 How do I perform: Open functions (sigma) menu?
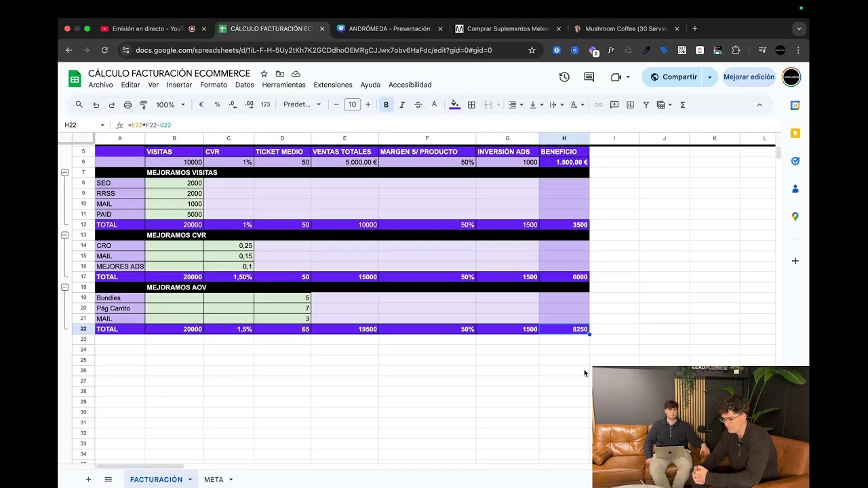pos(682,105)
